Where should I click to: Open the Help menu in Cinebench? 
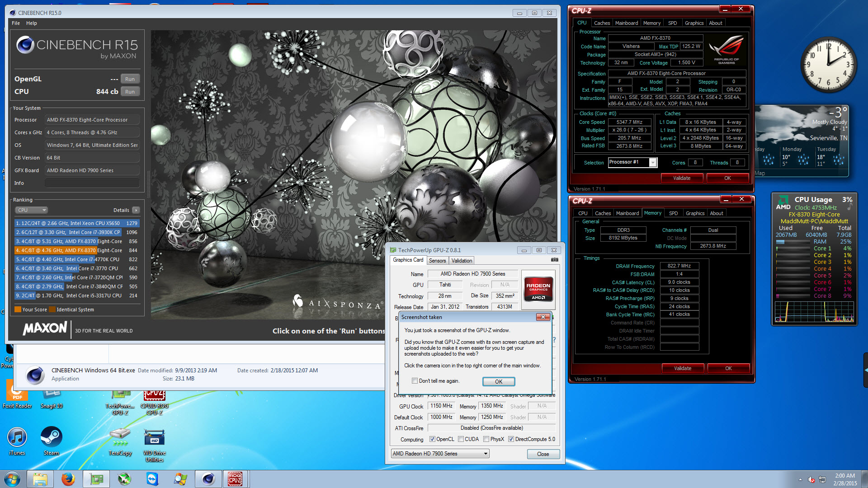[32, 23]
